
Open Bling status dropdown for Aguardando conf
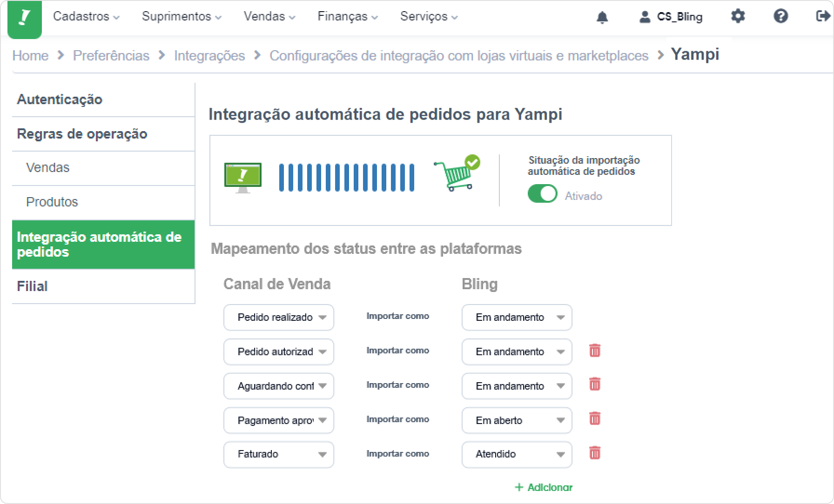point(517,386)
